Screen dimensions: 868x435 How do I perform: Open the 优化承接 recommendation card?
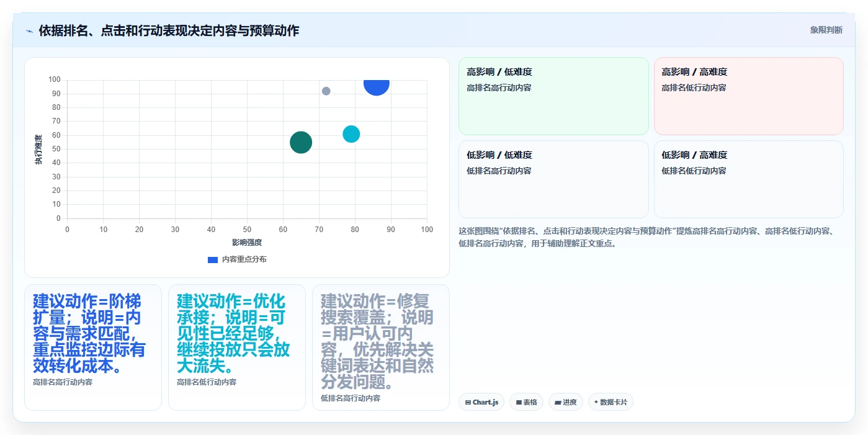237,348
